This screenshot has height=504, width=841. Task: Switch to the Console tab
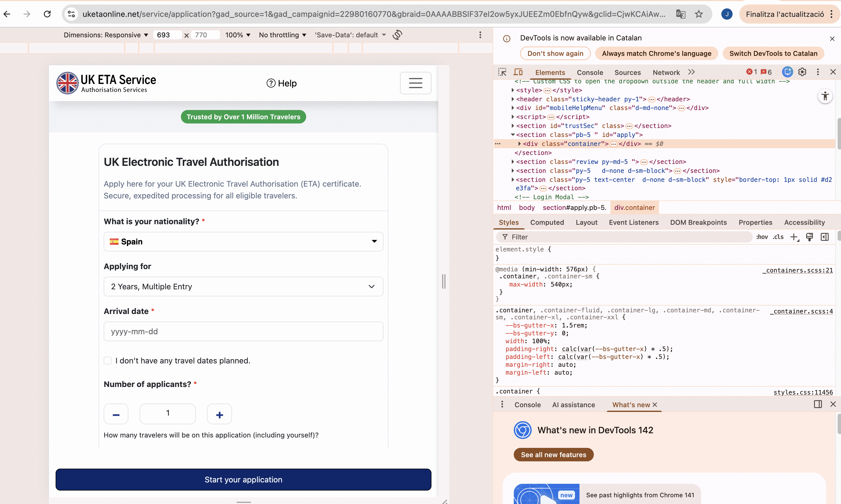point(590,72)
